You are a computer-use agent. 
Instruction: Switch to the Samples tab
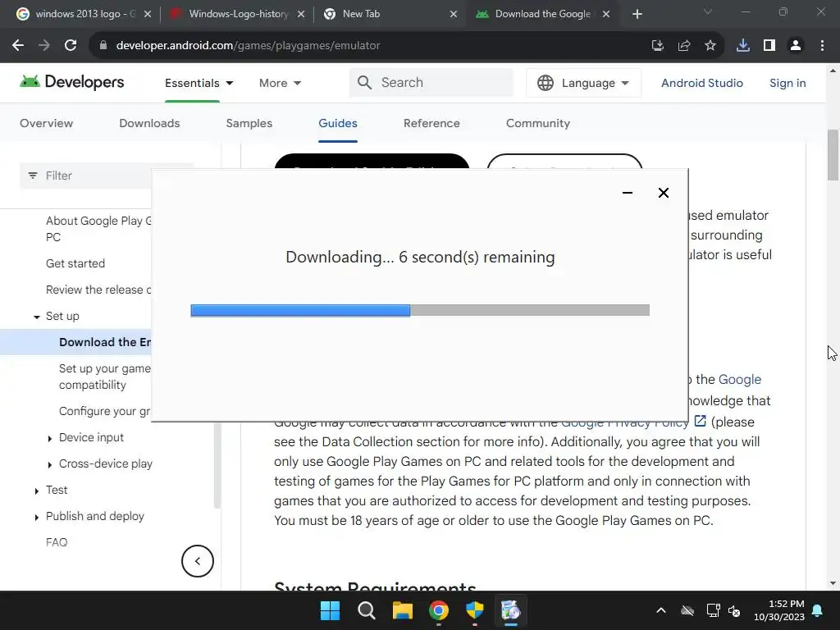tap(249, 123)
